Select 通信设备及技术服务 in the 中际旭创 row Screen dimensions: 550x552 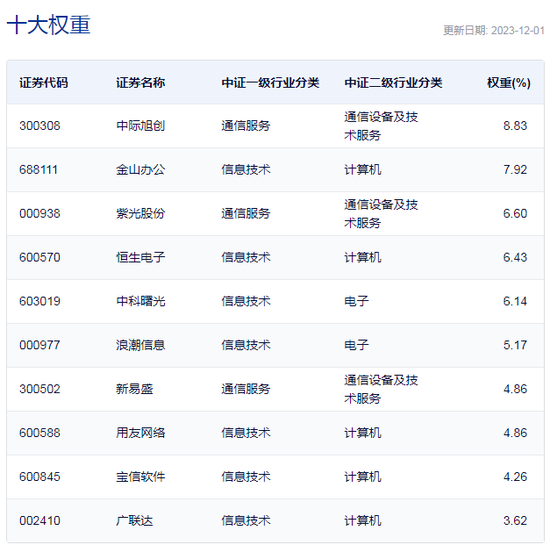pos(381,126)
